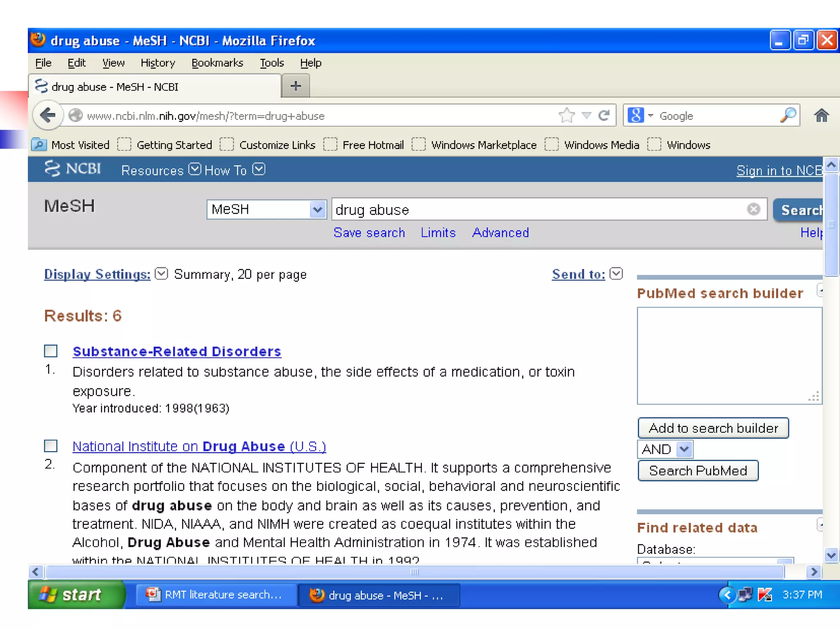Click inside the PubMed search builder box
Screen dimensions: 840x630
coord(728,355)
